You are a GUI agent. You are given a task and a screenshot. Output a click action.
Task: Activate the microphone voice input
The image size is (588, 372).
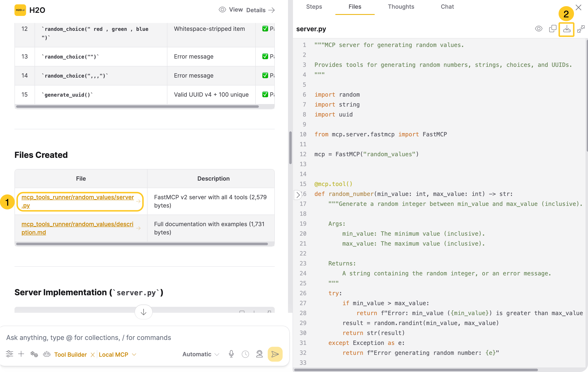231,354
